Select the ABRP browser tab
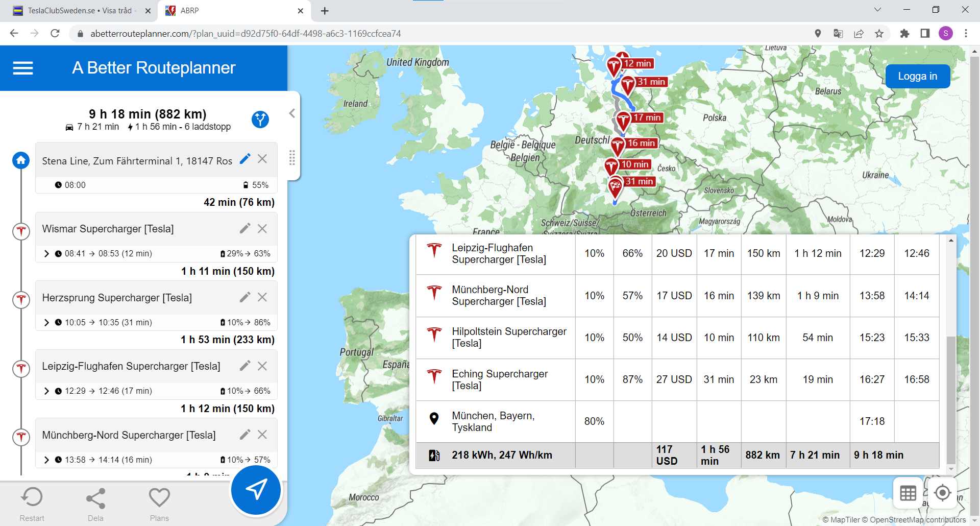Image resolution: width=980 pixels, height=526 pixels. (x=235, y=11)
